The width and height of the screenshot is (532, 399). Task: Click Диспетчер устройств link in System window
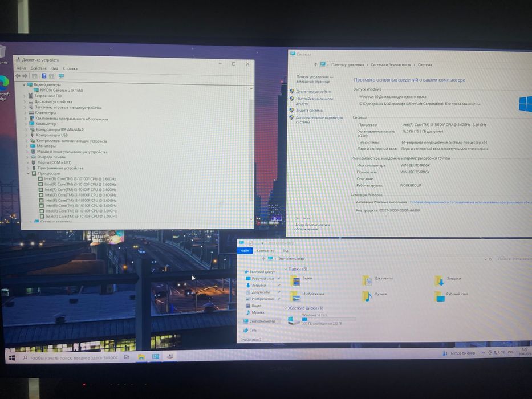pyautogui.click(x=313, y=92)
